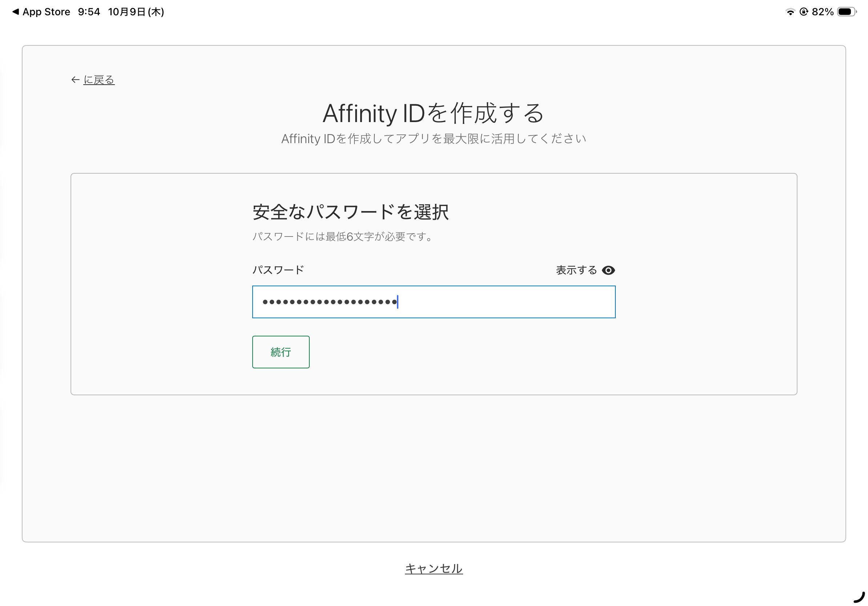Tap the 82% battery percentage text
Screen dimensions: 868x606
coord(823,12)
